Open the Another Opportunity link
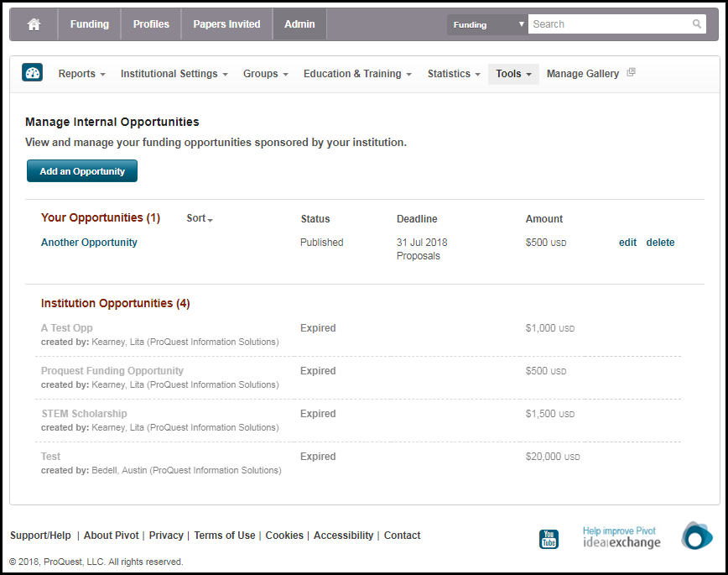728x575 pixels. [89, 243]
